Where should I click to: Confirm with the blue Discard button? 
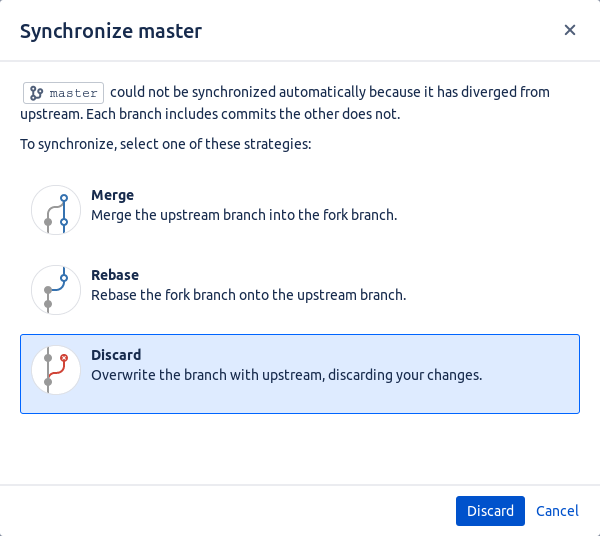coord(490,511)
